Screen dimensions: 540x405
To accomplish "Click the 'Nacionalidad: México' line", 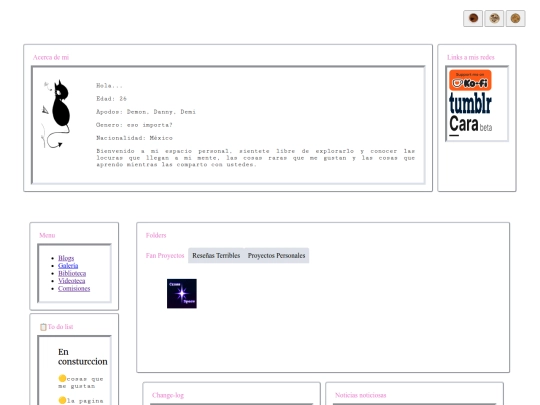I will [x=134, y=138].
